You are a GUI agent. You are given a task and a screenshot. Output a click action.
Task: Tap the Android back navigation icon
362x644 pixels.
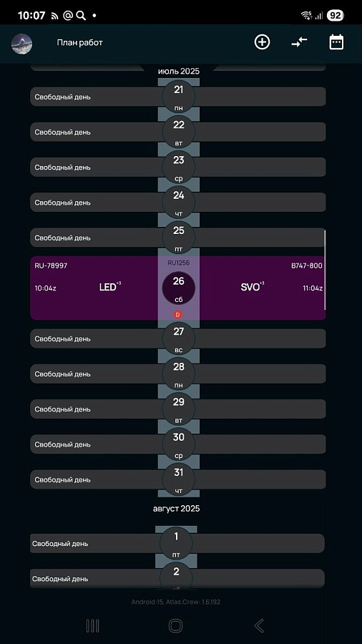pyautogui.click(x=258, y=625)
